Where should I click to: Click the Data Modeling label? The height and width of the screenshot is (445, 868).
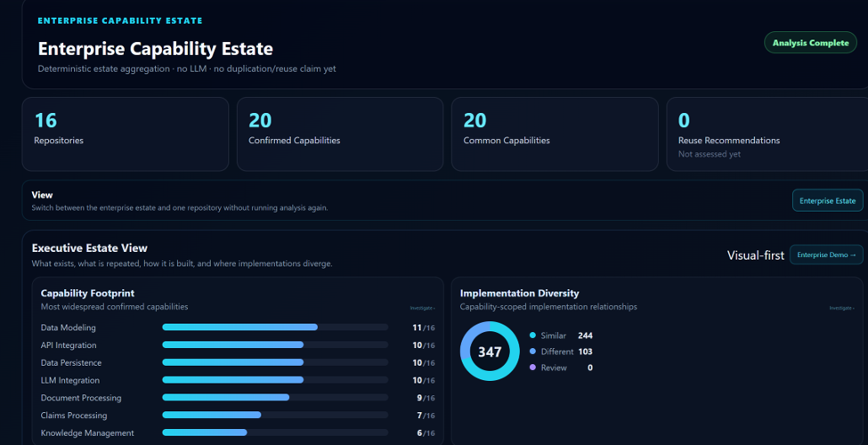point(68,328)
